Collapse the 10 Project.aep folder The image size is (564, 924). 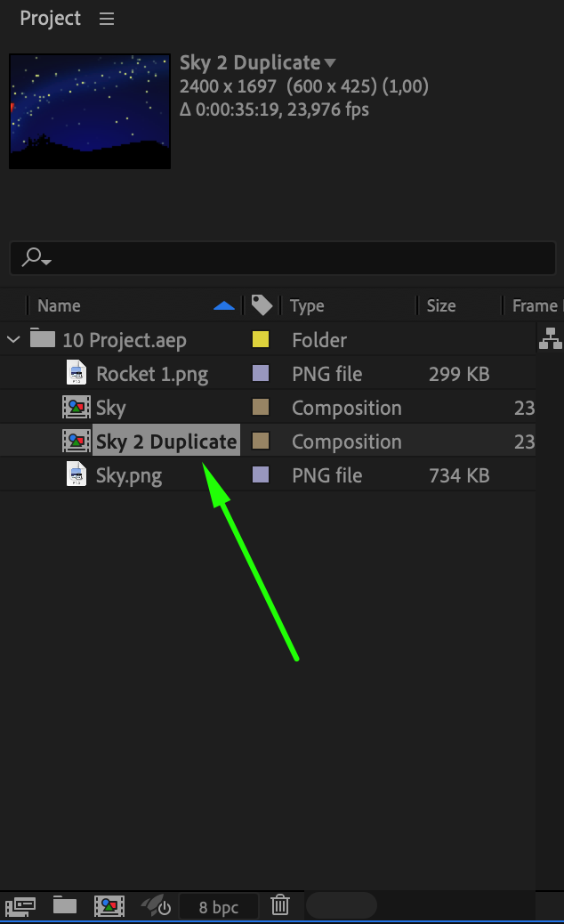point(13,340)
